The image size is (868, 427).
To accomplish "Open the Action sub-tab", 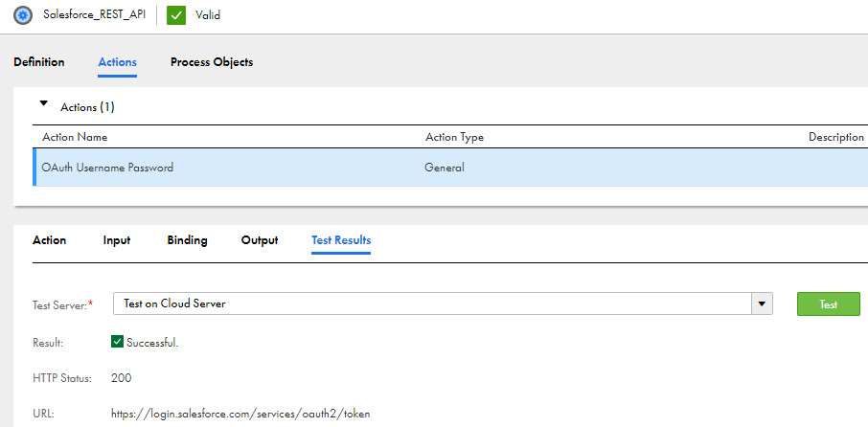I will click(x=49, y=240).
